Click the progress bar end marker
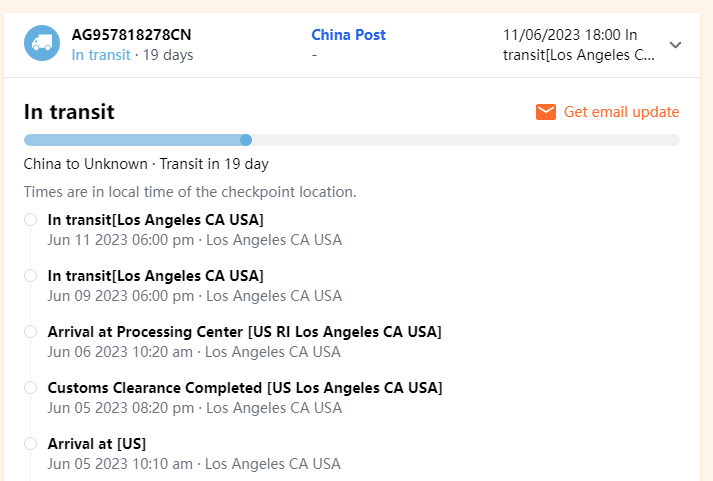Image resolution: width=713 pixels, height=481 pixels. coord(246,140)
